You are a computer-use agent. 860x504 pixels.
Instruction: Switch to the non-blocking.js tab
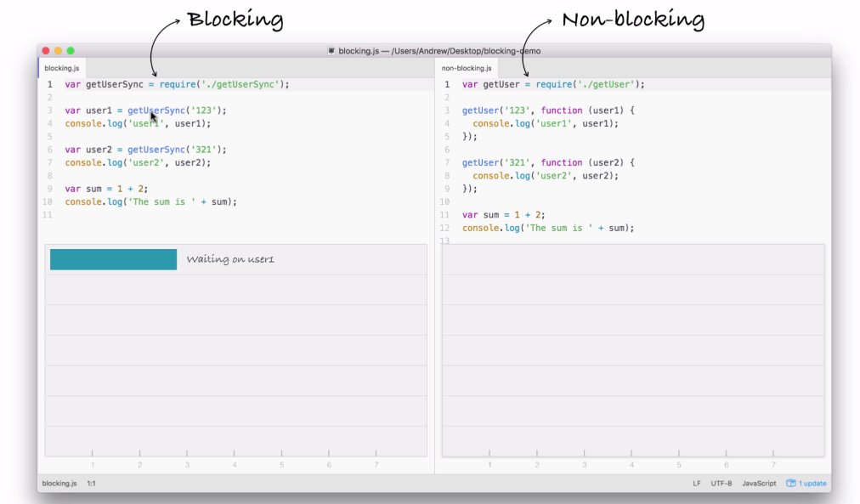(467, 68)
